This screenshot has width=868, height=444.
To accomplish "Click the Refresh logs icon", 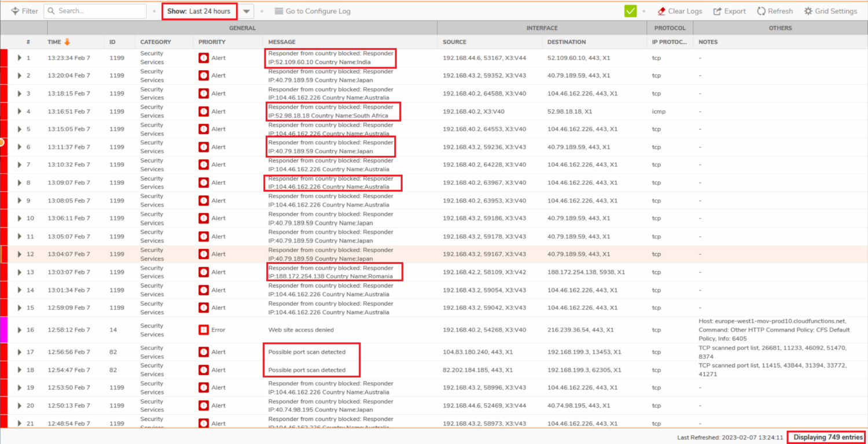I will tap(762, 11).
